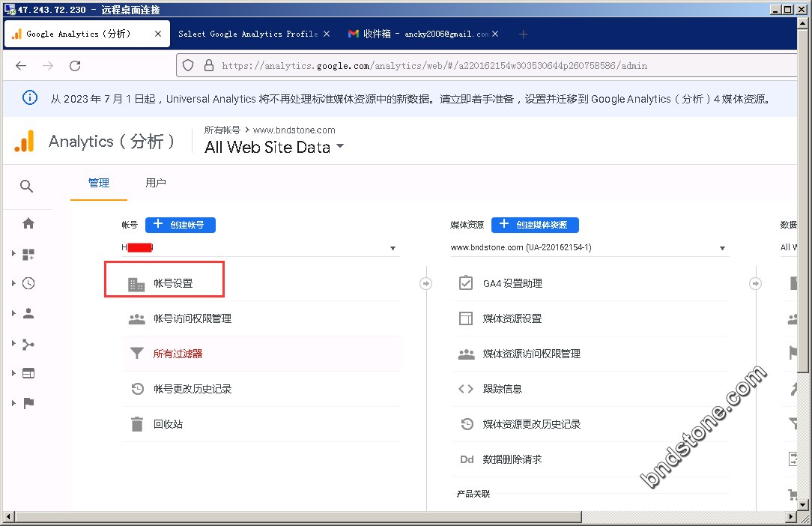Open the www.bndstone.com property dropdown

click(x=589, y=248)
